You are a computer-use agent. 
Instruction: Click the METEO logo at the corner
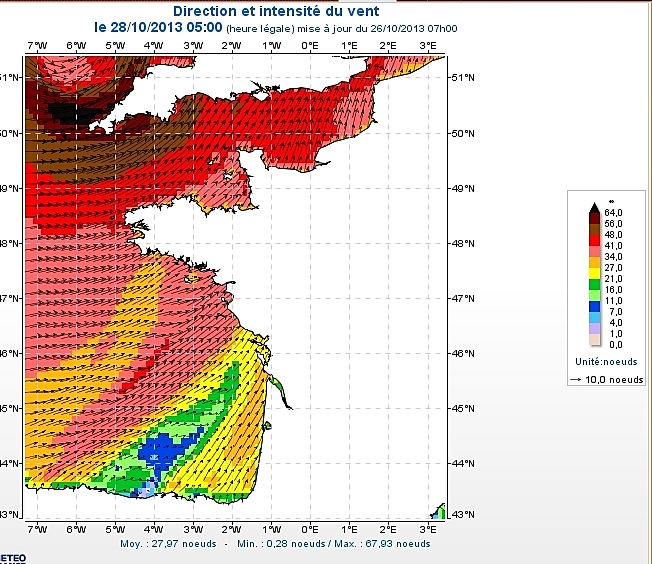point(13,559)
